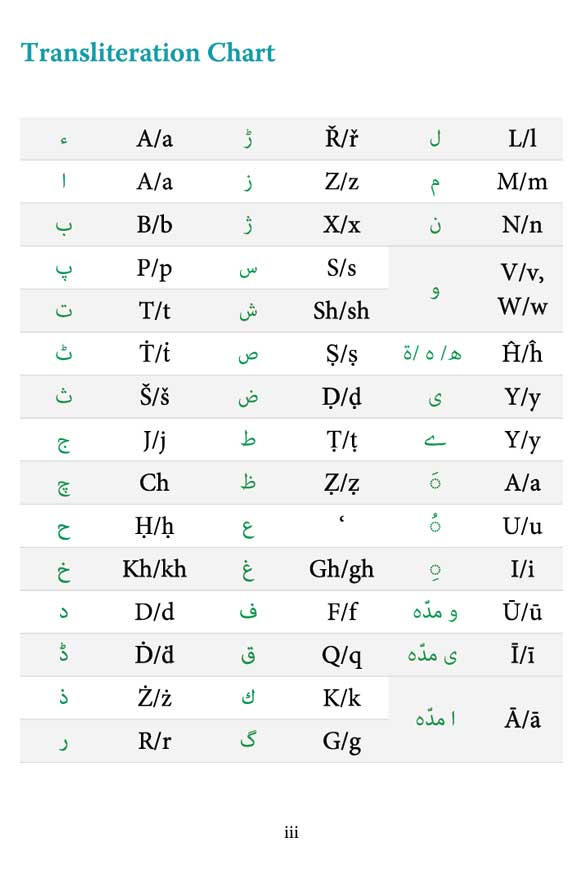The width and height of the screenshot is (584, 880).
Task: Select the Ř/ř transliteration cell
Action: tap(341, 138)
